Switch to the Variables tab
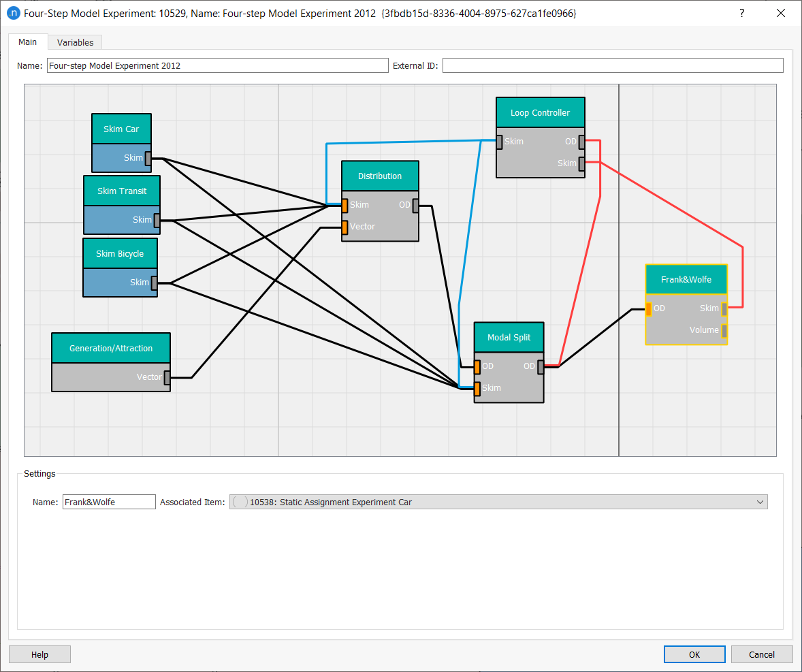 pyautogui.click(x=75, y=42)
